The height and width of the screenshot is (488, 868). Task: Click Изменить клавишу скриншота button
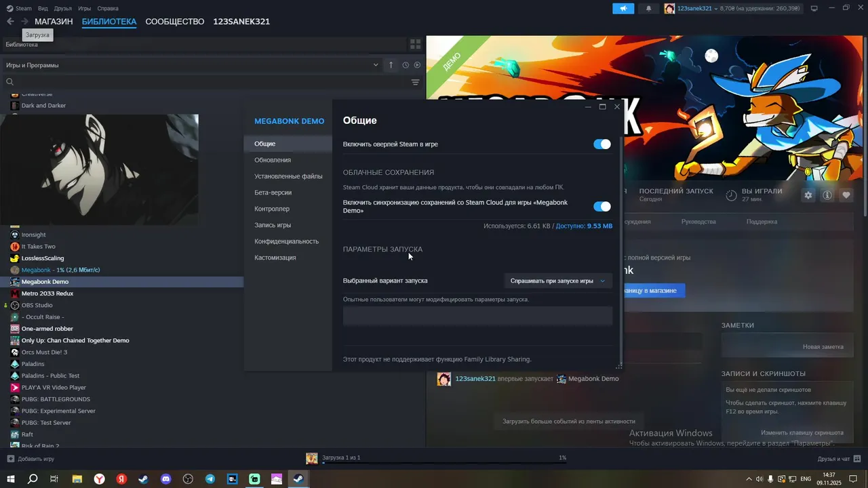click(802, 432)
